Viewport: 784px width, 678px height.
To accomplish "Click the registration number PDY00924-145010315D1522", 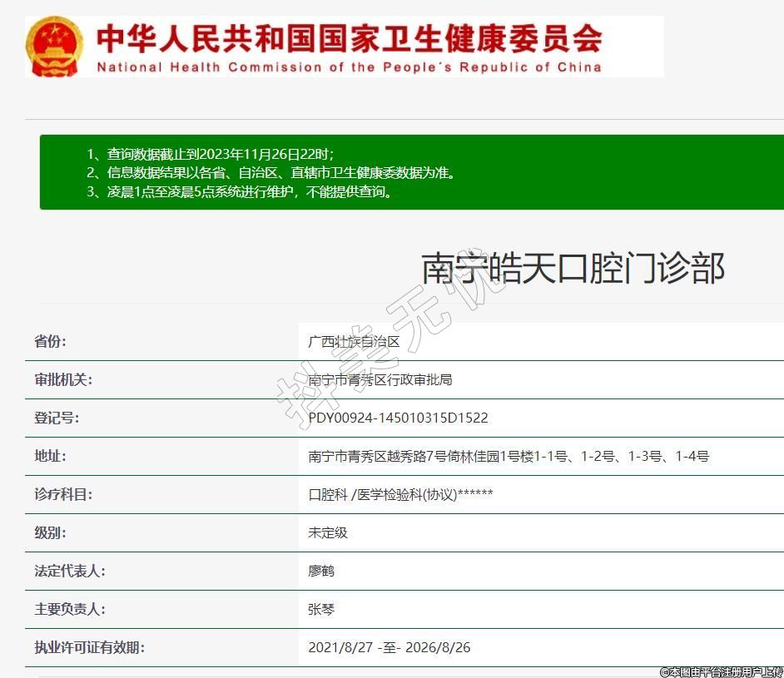I will (398, 418).
